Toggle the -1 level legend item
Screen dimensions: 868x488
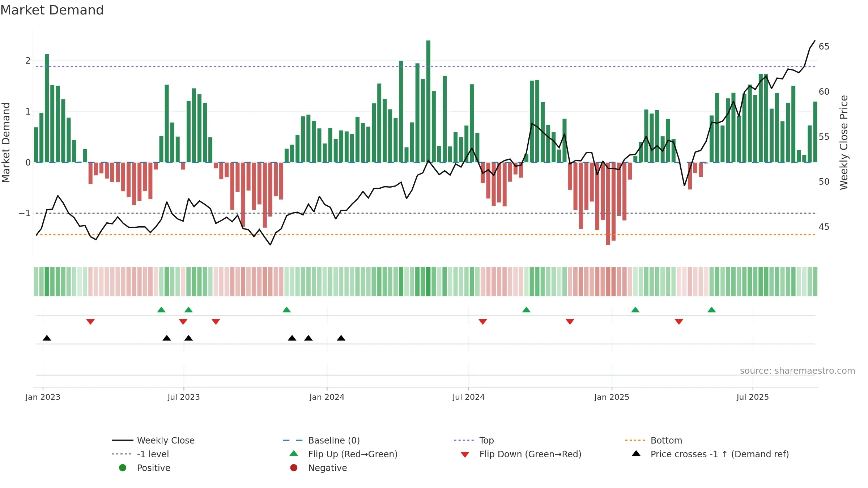coord(140,454)
